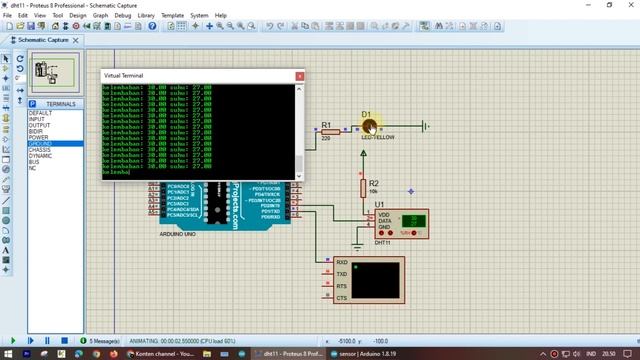640x360 pixels.
Task: Click the R2 10k resistor component
Action: pos(363,188)
